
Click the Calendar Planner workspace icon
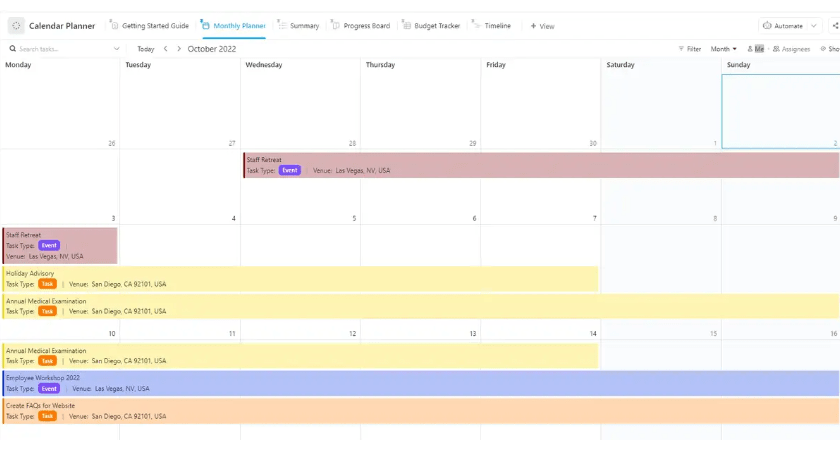[x=16, y=25]
